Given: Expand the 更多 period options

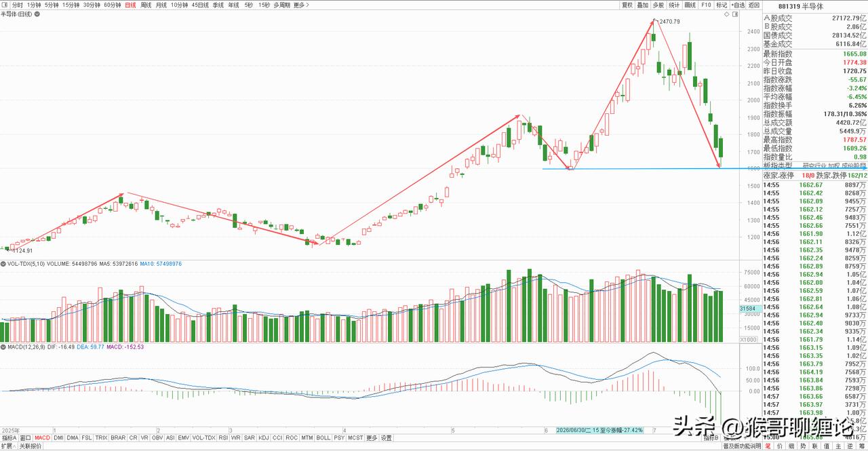Looking at the screenshot, I should 301,5.
